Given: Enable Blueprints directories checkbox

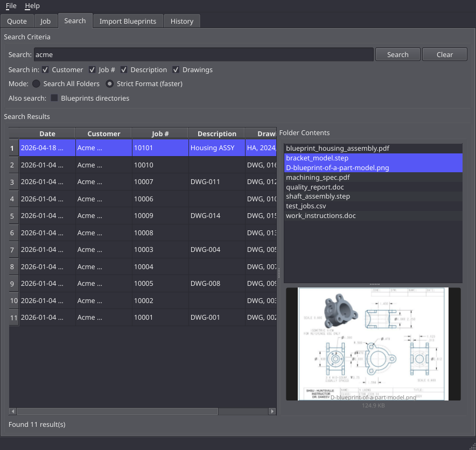Looking at the screenshot, I should 54,98.
